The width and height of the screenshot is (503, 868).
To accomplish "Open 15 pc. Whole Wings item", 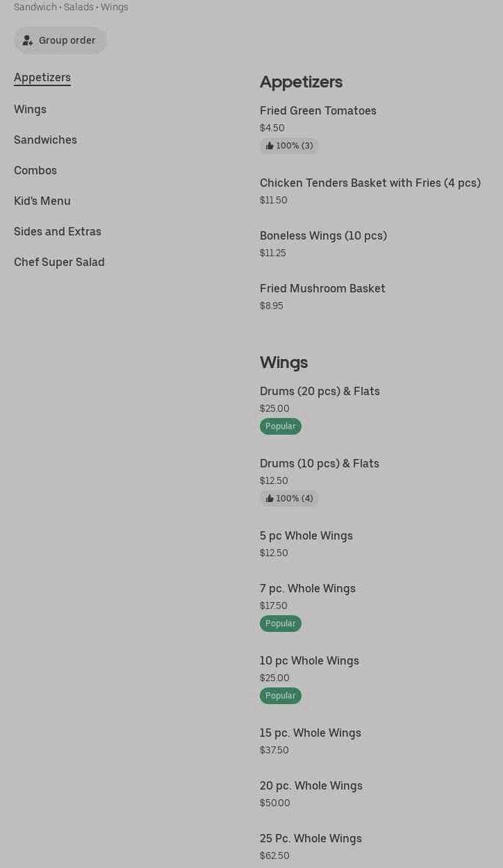I will [x=311, y=733].
